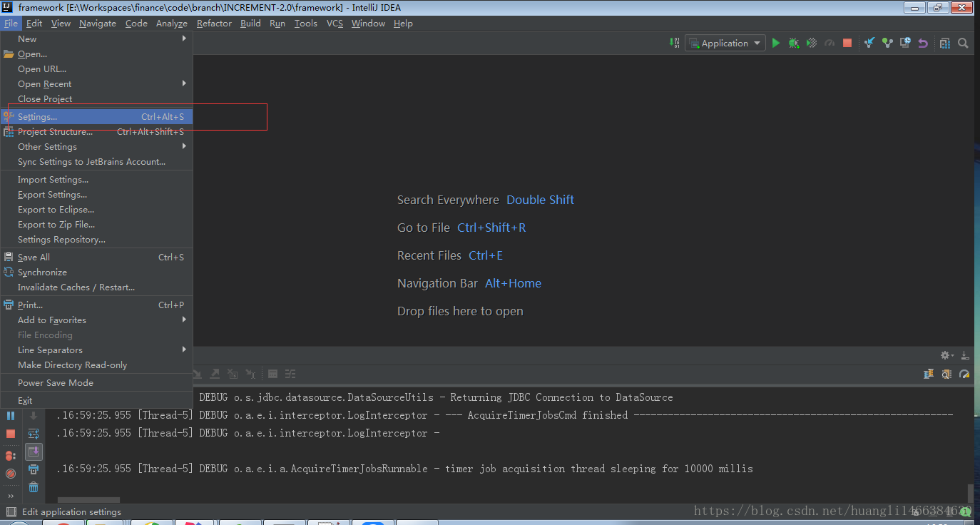Click the Run to Cursor icon
The image size is (980, 525).
tap(250, 374)
